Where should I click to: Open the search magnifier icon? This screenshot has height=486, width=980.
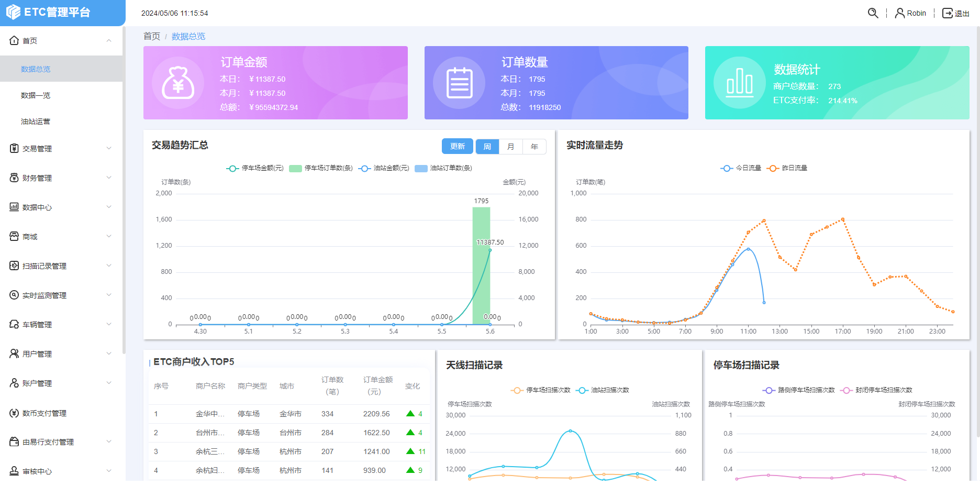point(873,13)
